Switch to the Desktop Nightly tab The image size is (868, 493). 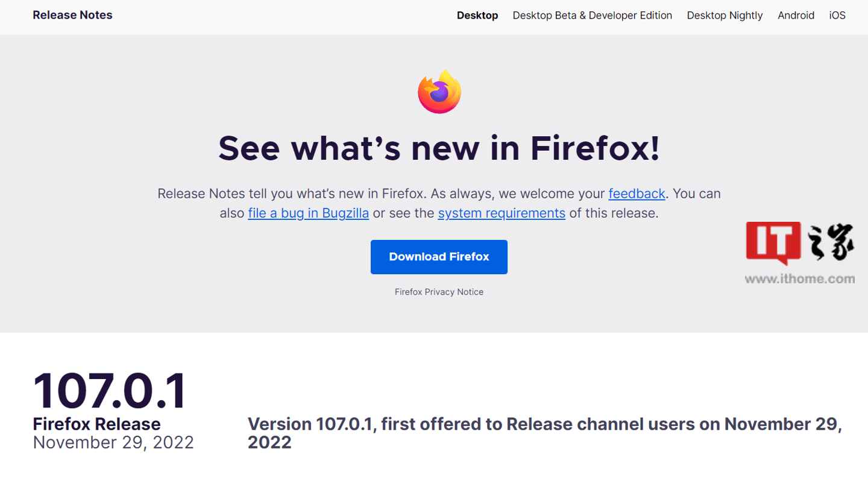pyautogui.click(x=725, y=16)
